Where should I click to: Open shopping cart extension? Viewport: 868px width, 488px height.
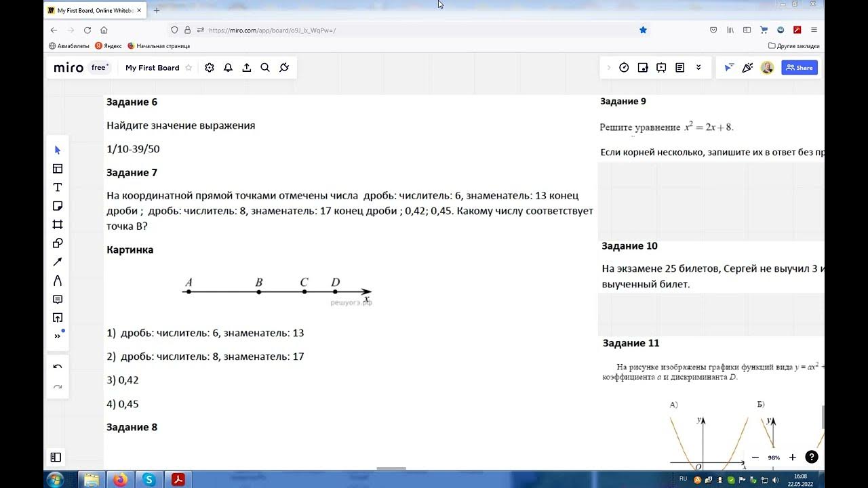click(764, 30)
